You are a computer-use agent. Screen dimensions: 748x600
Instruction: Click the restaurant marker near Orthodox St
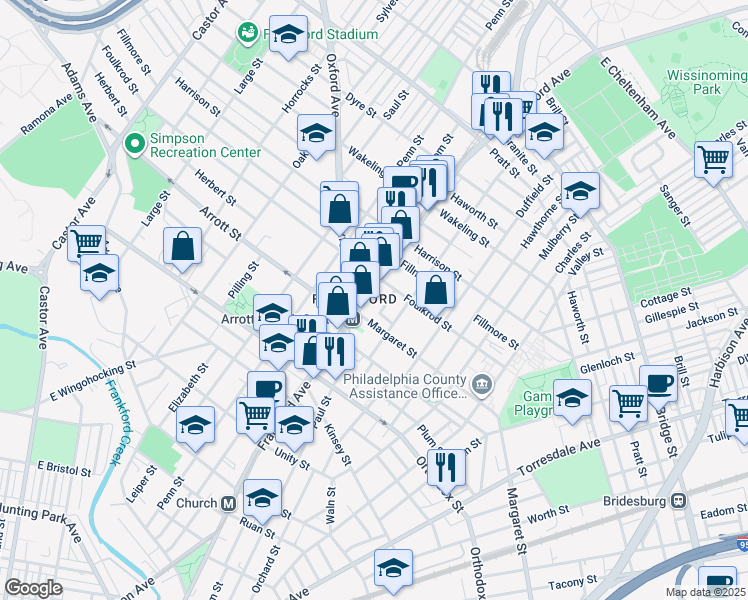[446, 468]
